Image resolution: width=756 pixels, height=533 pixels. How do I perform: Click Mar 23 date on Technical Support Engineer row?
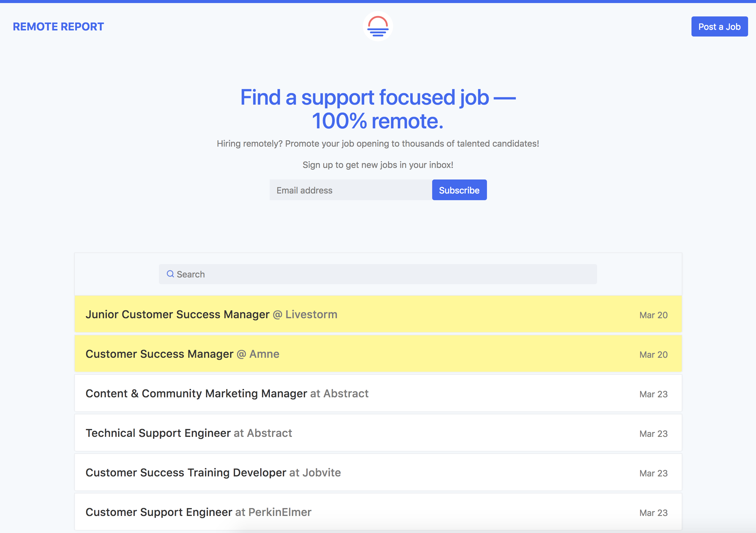653,434
